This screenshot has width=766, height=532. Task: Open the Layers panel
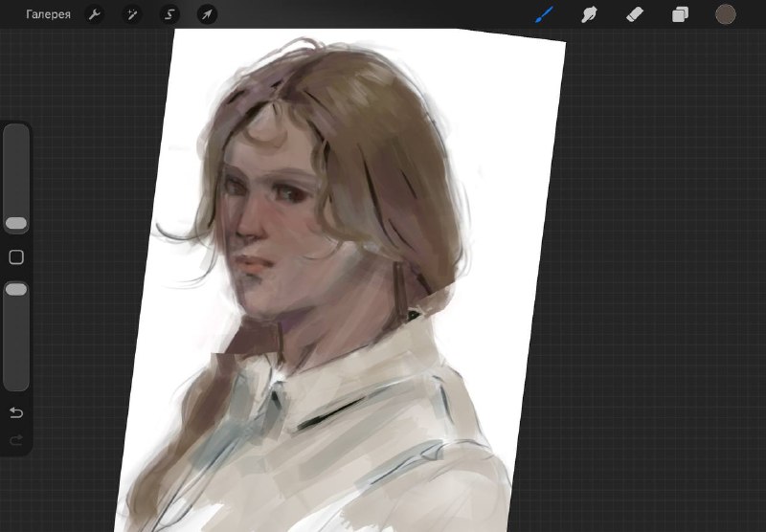click(680, 14)
